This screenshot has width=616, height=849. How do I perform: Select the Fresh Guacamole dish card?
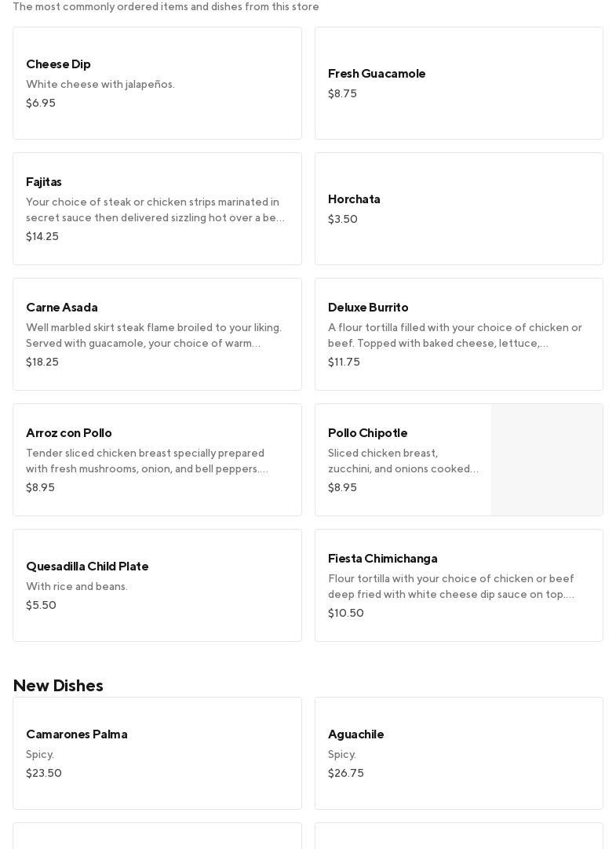click(458, 83)
